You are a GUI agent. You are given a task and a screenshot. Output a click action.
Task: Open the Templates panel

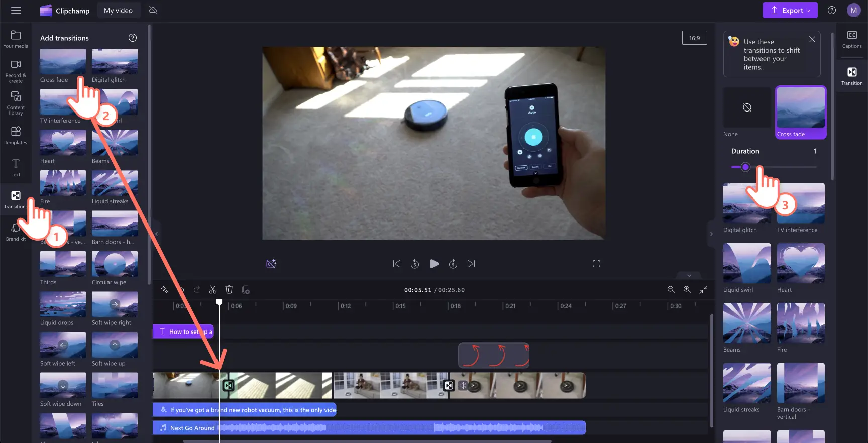pyautogui.click(x=16, y=136)
